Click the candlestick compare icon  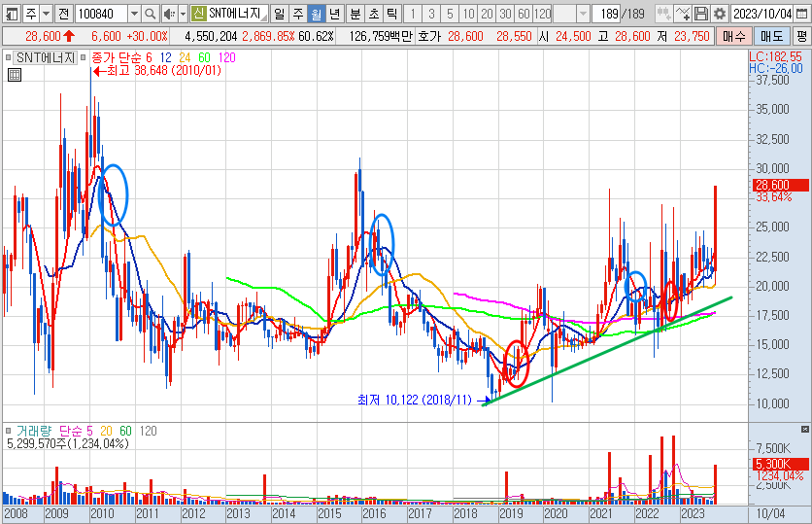point(664,14)
